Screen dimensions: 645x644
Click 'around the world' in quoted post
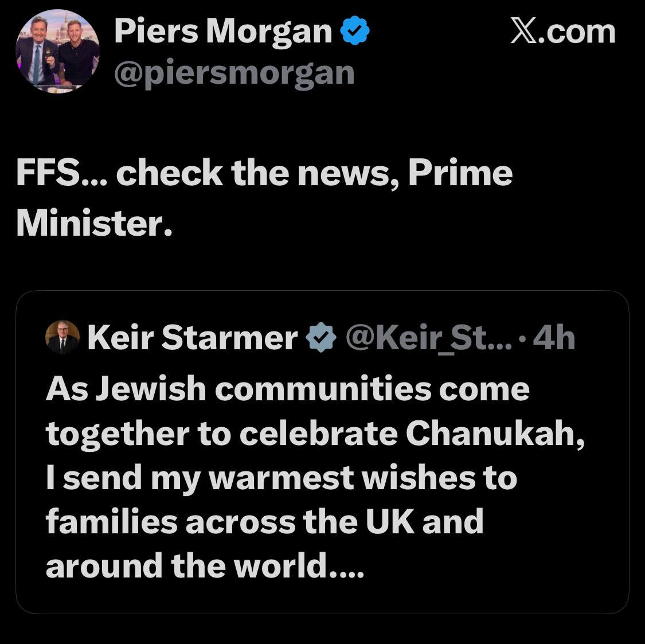pyautogui.click(x=183, y=566)
